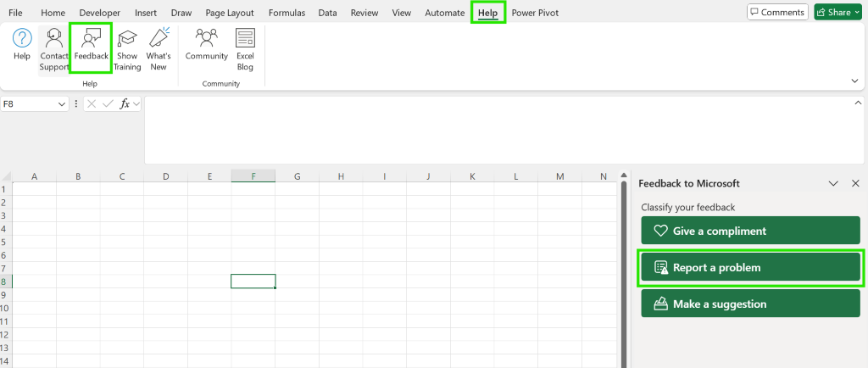
Task: Select column C header
Action: pos(122,176)
